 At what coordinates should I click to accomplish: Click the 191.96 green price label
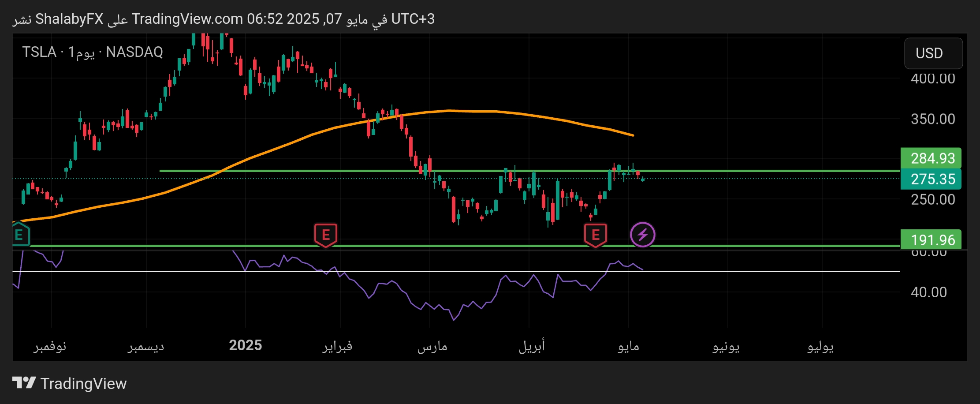coord(931,239)
